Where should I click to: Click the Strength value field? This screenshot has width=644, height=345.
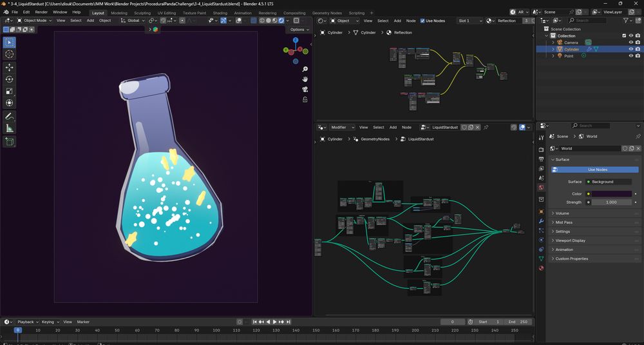(x=611, y=202)
